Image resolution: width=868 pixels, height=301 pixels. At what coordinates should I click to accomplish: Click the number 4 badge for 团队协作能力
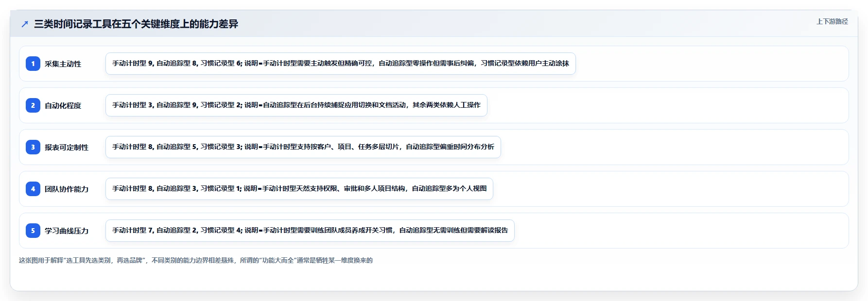33,189
